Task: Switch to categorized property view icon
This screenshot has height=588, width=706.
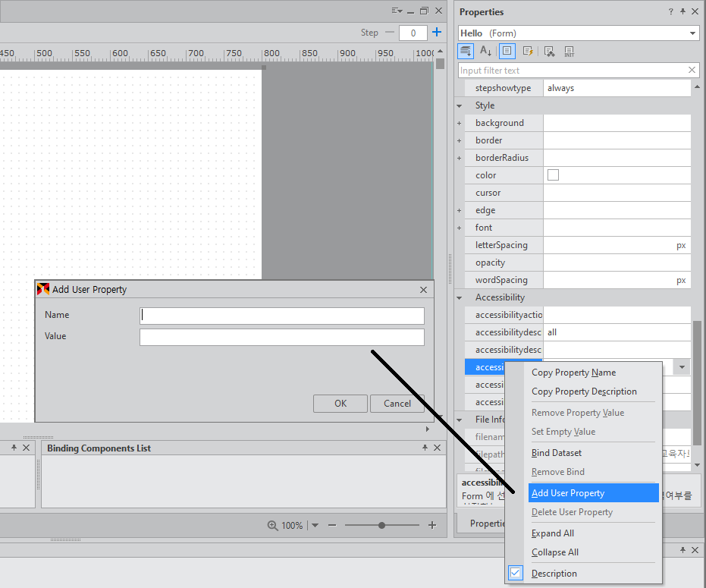Action: pyautogui.click(x=466, y=52)
